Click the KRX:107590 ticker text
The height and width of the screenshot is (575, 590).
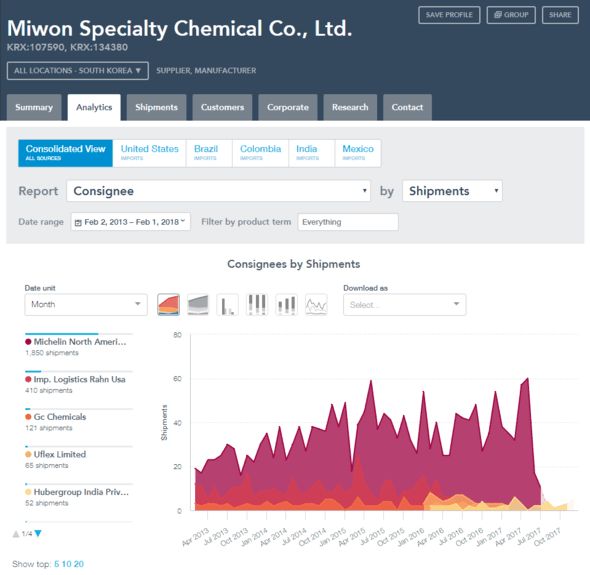click(35, 47)
